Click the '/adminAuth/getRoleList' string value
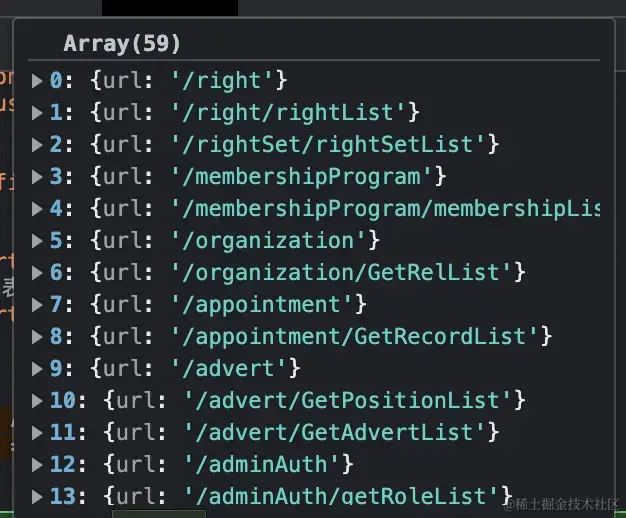This screenshot has width=626, height=518. pos(341,496)
